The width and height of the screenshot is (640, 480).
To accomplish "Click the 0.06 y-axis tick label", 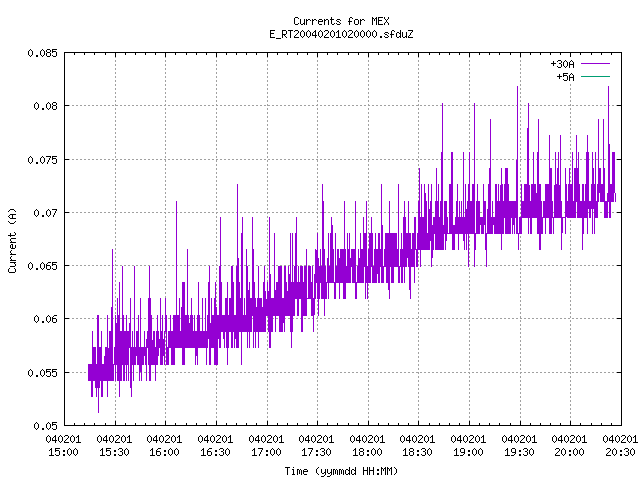I will pyautogui.click(x=46, y=319).
